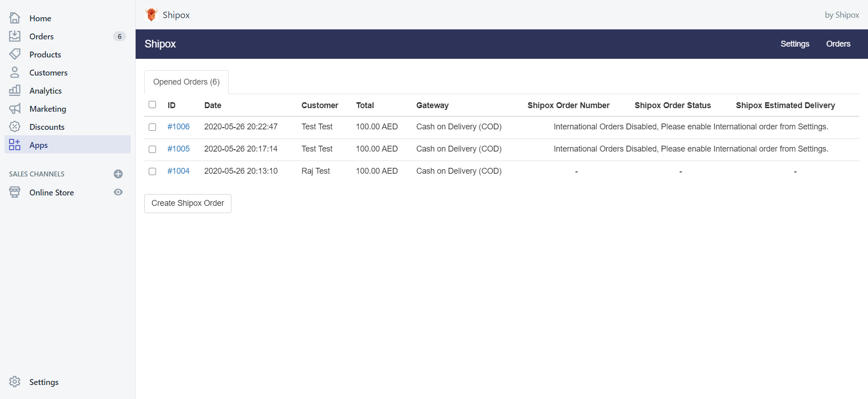Toggle the select-all orders checkbox
This screenshot has height=399, width=868.
click(x=152, y=104)
